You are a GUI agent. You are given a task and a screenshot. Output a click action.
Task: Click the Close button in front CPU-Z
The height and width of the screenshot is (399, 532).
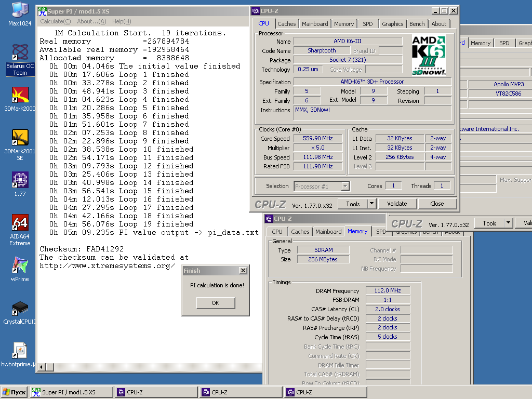(437, 204)
